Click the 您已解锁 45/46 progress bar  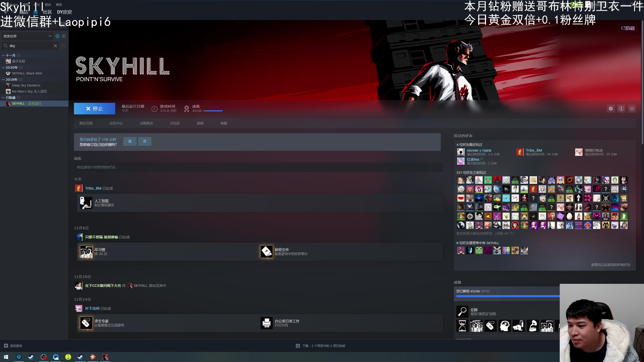(508, 296)
